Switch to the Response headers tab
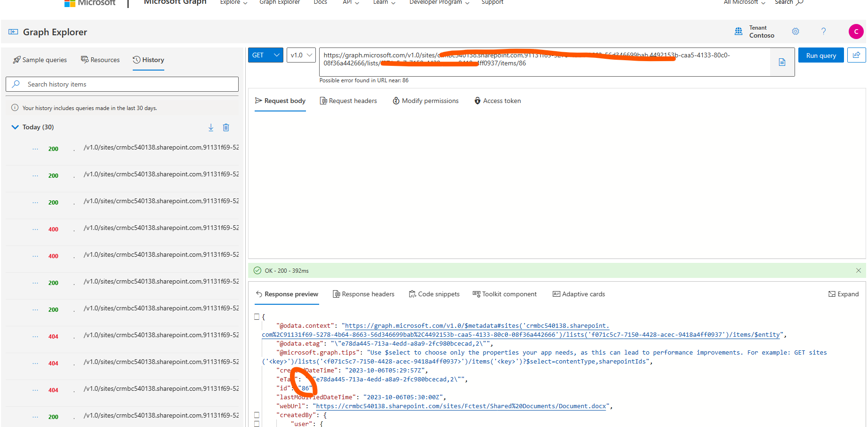868x427 pixels. [x=363, y=294]
